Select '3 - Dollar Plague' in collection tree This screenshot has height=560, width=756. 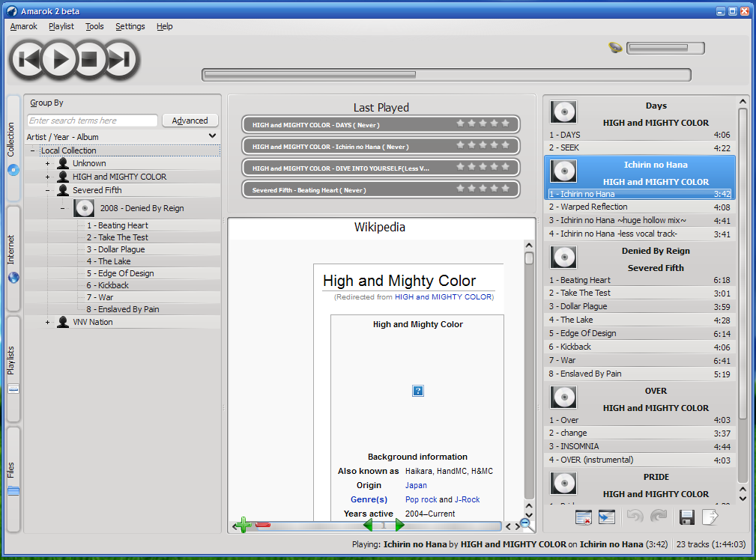coord(115,249)
